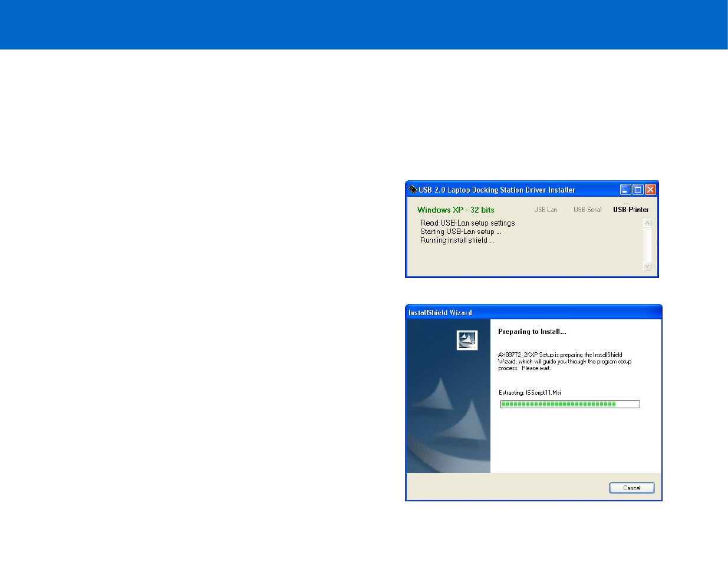Click the log scrollbar up arrow
Viewport: 728px width, 562px height.
pyautogui.click(x=647, y=223)
